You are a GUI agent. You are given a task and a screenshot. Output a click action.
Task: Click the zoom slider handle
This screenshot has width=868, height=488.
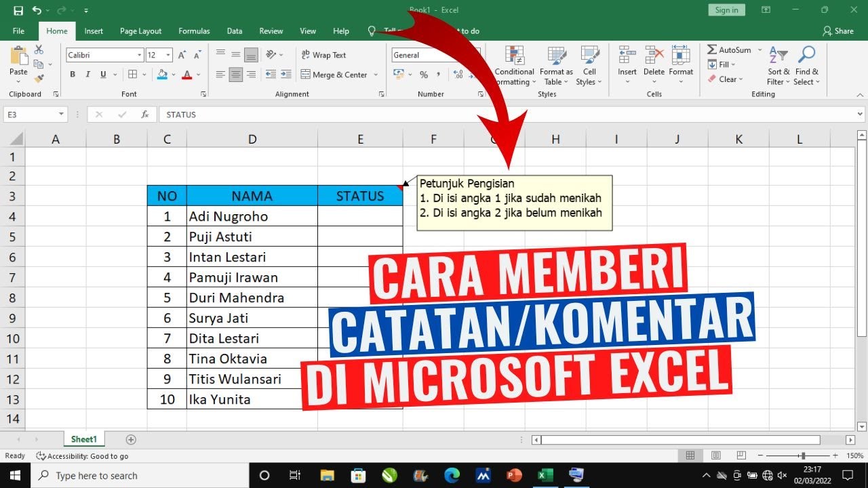click(803, 456)
